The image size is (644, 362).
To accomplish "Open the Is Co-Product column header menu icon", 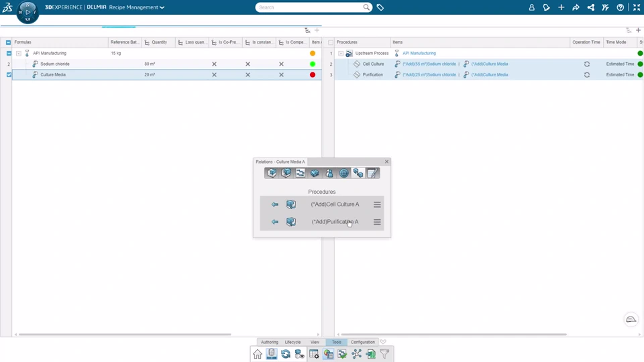I will pos(214,42).
